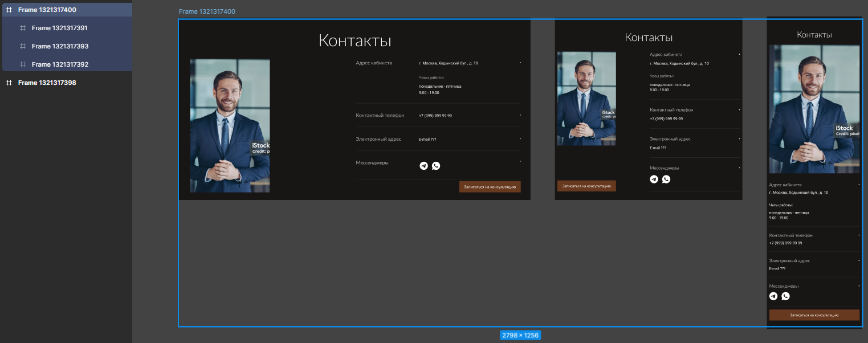Select the man's photo in the mobile layout
Screen dimensions: 868x343
coord(814,108)
